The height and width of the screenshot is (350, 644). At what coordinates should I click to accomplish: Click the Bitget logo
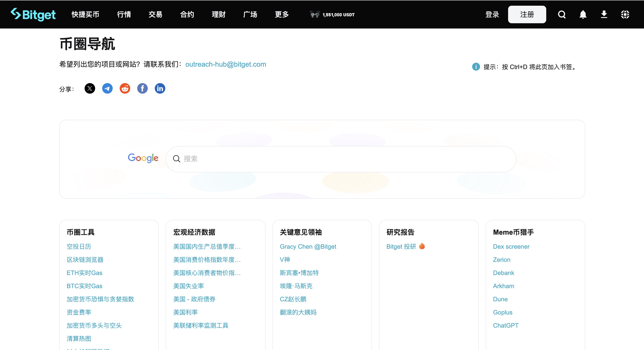pyautogui.click(x=33, y=14)
